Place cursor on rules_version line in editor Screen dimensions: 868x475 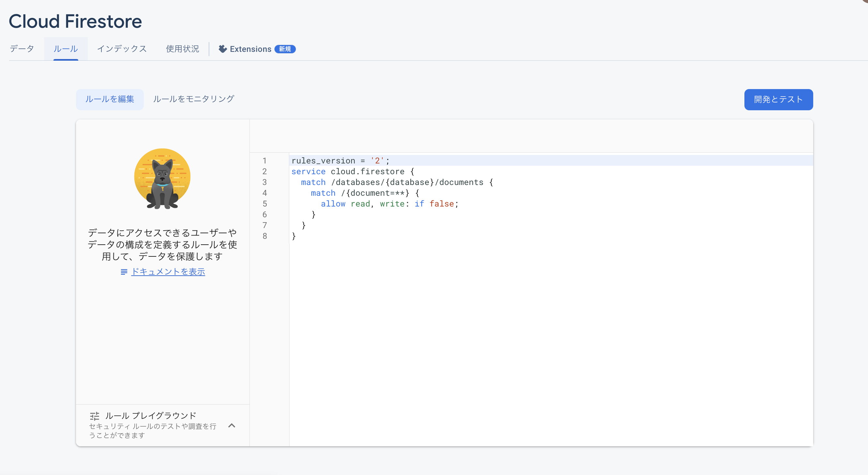(340, 161)
